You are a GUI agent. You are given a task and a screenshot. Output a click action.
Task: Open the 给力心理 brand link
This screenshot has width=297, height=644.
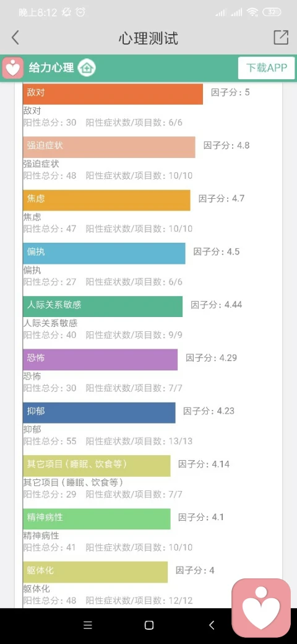click(x=51, y=67)
